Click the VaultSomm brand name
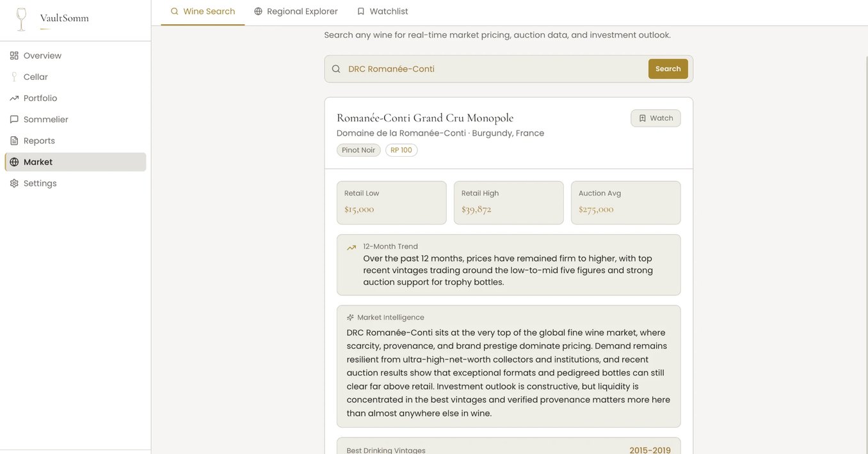The image size is (868, 454). point(64,18)
